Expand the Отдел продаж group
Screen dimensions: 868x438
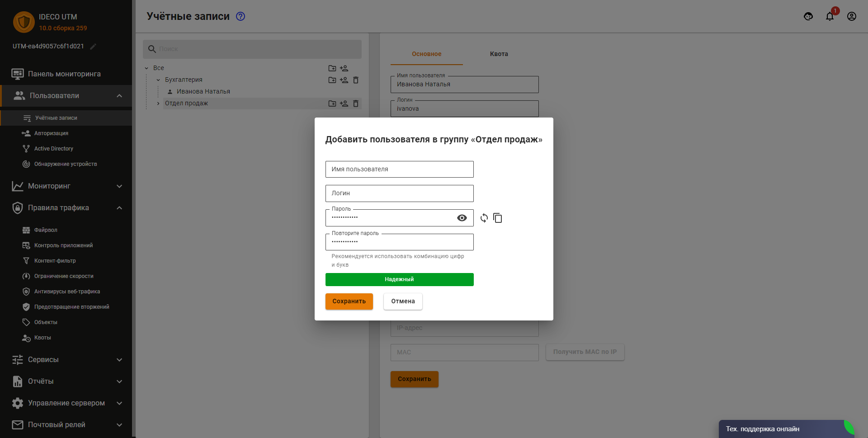(x=158, y=104)
